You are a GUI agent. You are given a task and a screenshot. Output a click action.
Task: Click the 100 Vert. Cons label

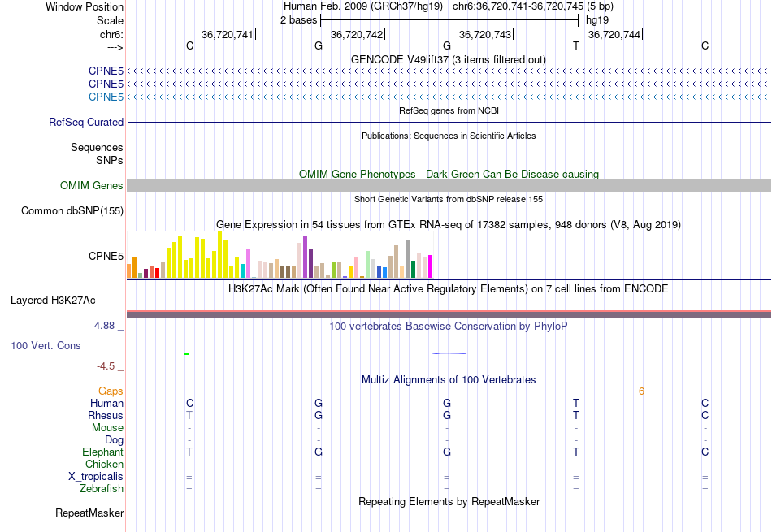[46, 345]
